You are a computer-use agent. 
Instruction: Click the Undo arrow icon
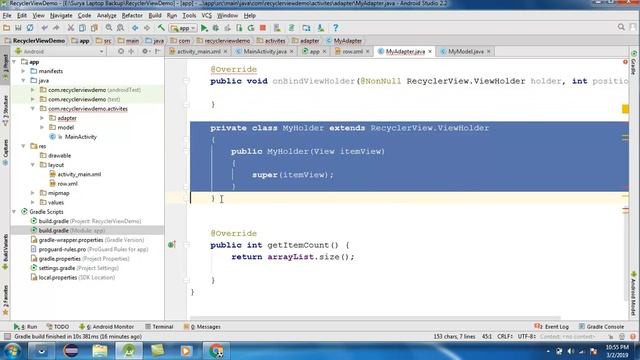pyautogui.click(x=44, y=28)
